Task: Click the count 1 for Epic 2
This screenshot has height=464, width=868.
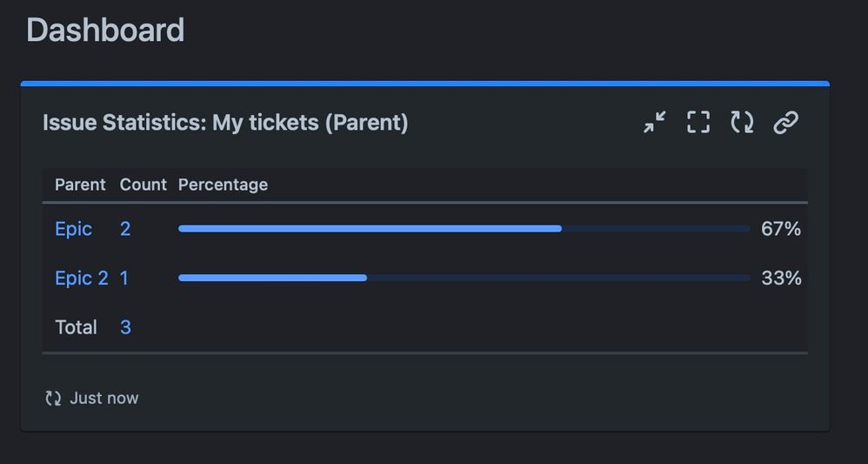Action: (x=124, y=279)
